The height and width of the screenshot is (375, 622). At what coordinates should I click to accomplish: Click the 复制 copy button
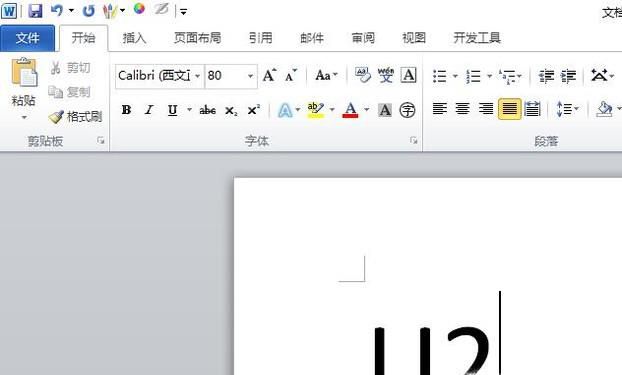pos(70,92)
